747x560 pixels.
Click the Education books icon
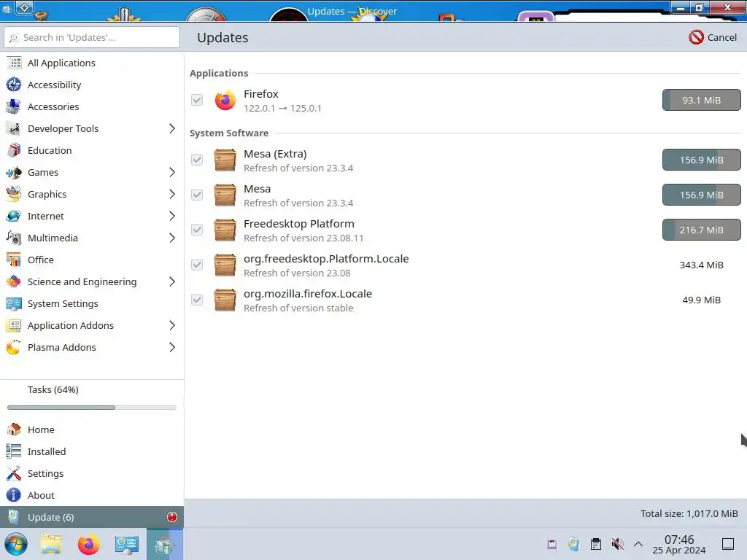(x=14, y=150)
